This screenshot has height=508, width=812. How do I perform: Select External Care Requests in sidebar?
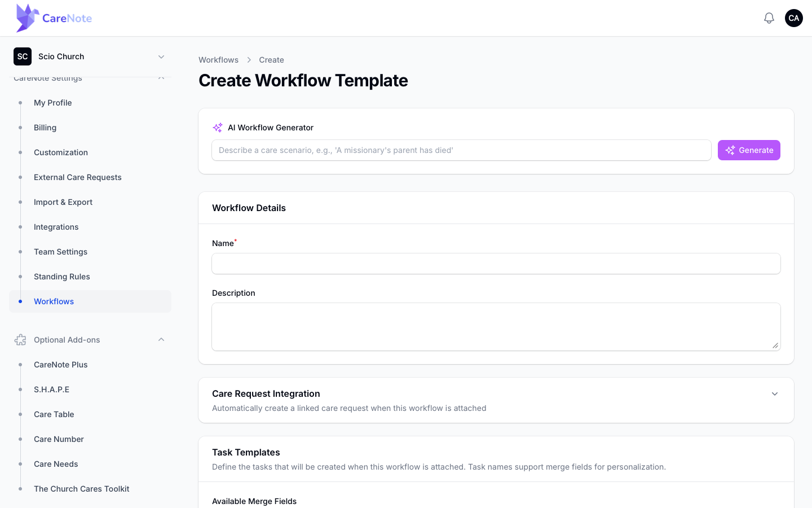[90, 177]
